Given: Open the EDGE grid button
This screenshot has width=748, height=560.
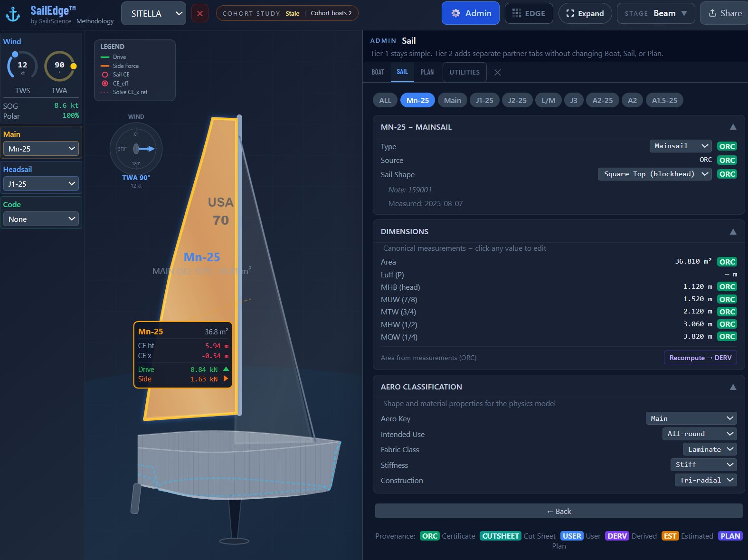Looking at the screenshot, I should [x=529, y=13].
